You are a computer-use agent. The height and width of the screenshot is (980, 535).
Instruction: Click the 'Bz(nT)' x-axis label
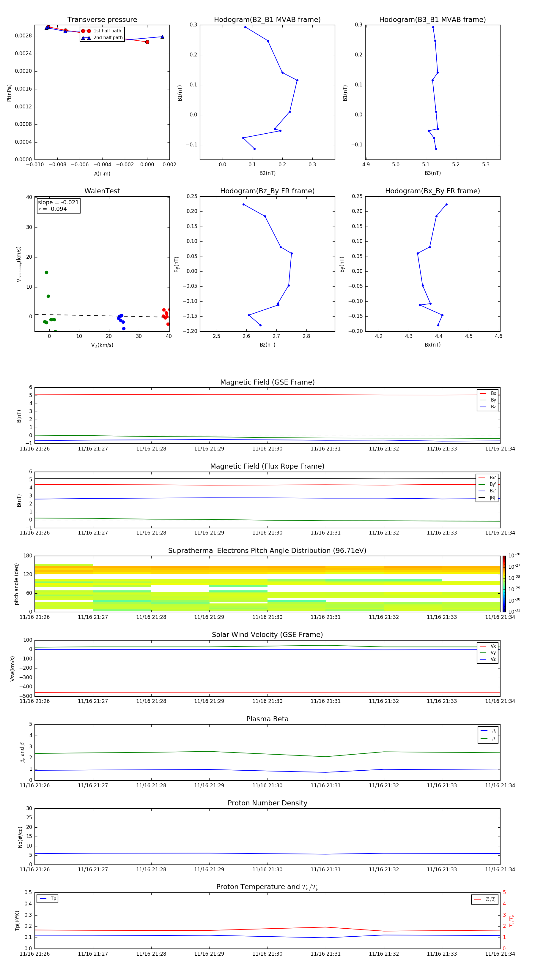coord(267,345)
